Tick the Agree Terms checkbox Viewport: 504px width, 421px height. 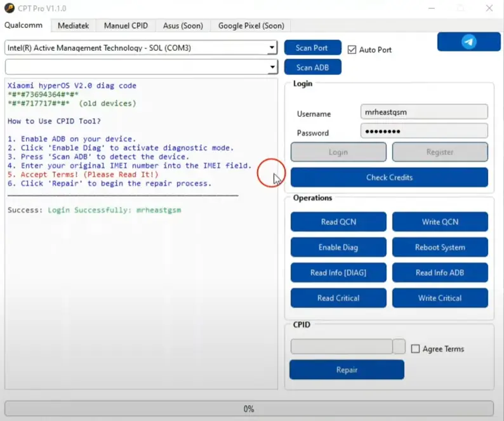pos(415,349)
